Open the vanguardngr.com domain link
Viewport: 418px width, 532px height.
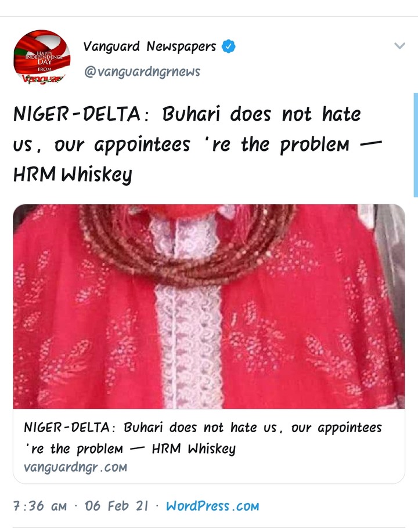click(x=75, y=468)
